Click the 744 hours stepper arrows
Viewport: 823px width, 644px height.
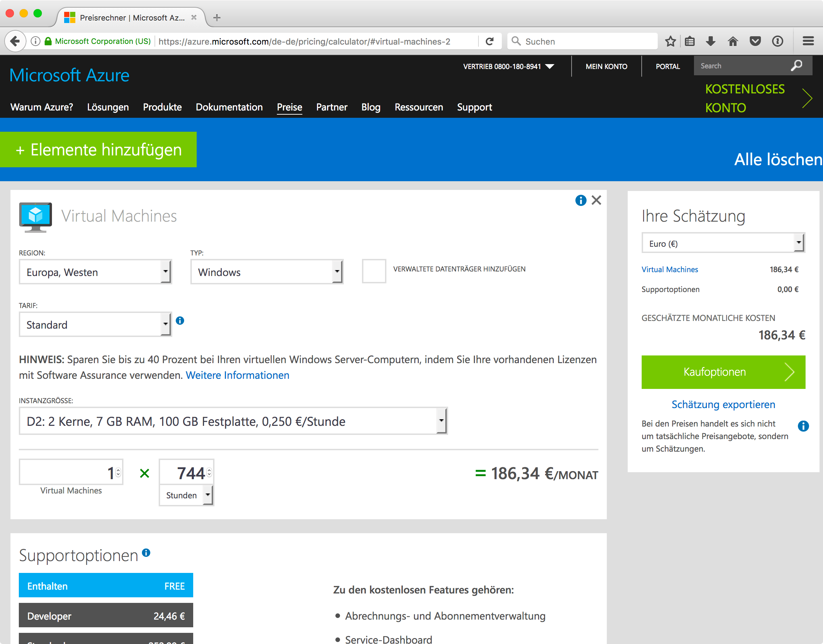[x=209, y=472]
